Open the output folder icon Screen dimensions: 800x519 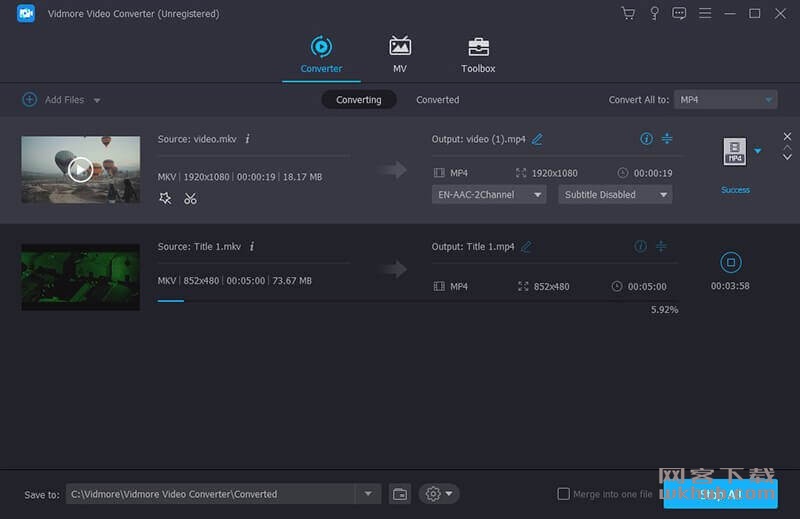click(x=400, y=494)
